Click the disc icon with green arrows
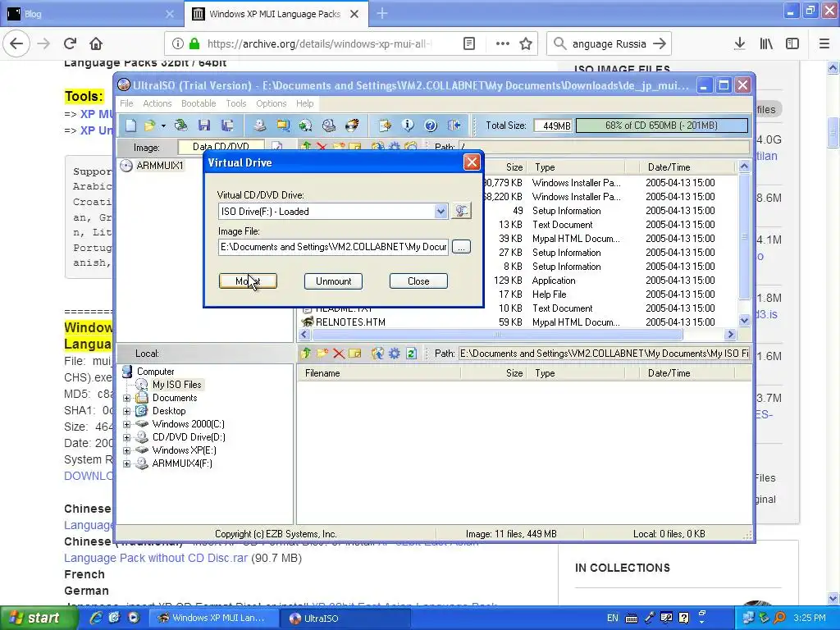 (x=306, y=126)
